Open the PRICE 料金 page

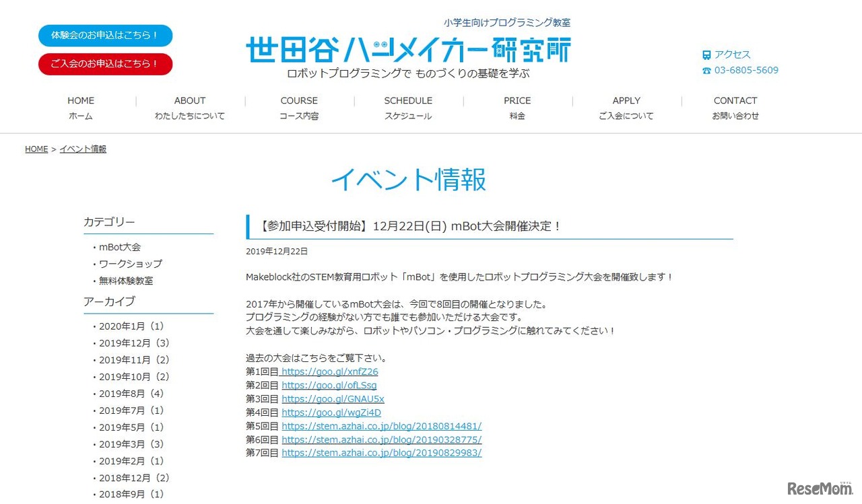click(517, 108)
